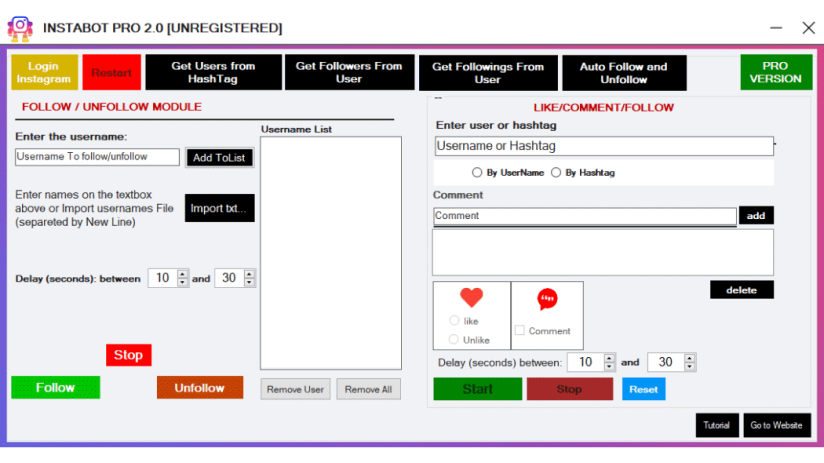Increase the follow module maximum delay of 30
Viewport: 824px width, 463px height.
(249, 273)
